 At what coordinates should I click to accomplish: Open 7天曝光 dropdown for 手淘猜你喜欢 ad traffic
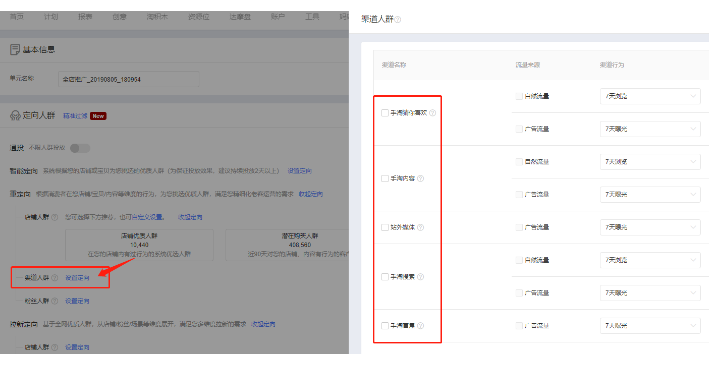coord(650,129)
